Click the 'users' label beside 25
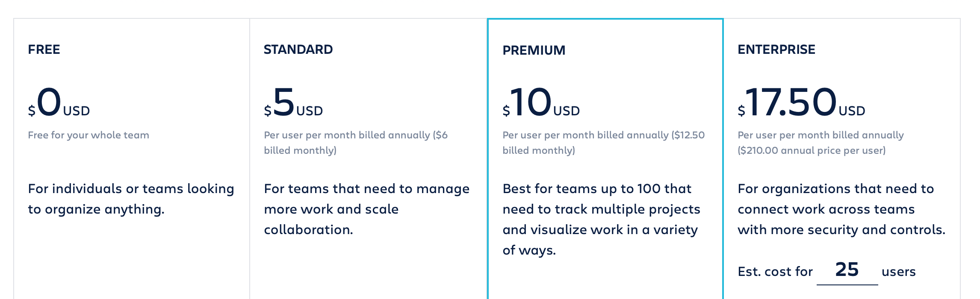 click(899, 272)
